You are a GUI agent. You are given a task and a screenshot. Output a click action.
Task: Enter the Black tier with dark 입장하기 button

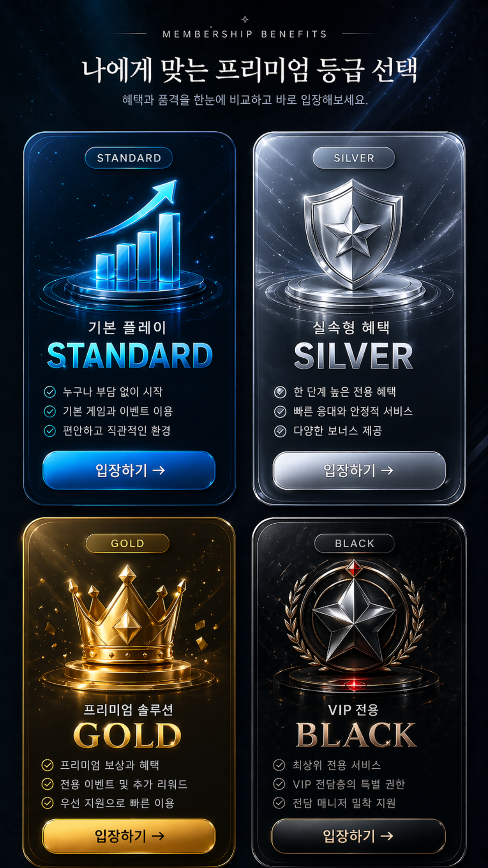358,836
